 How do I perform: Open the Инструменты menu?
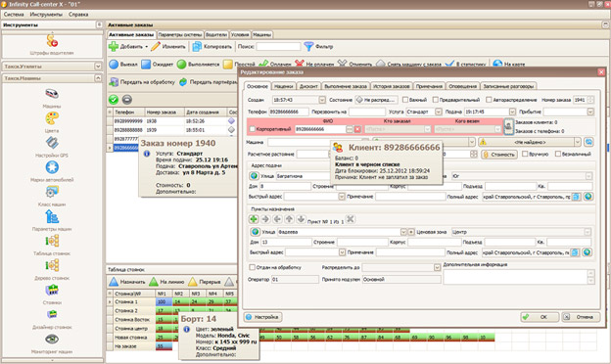pos(46,15)
